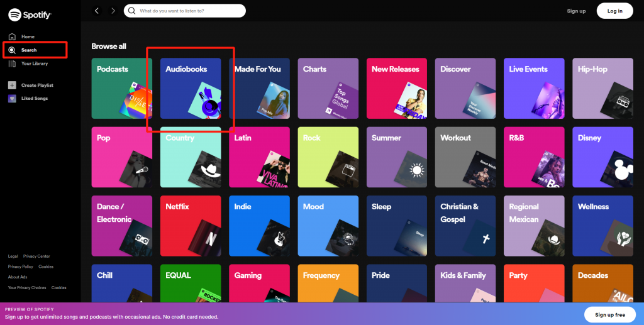Open the Sleep category tile
The height and width of the screenshot is (325, 644).
pos(397,226)
